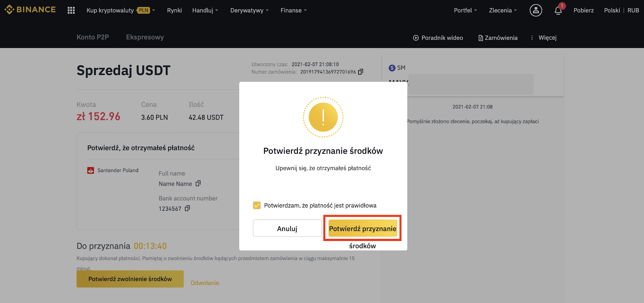
Task: Copy the full name value
Action: [x=198, y=184]
